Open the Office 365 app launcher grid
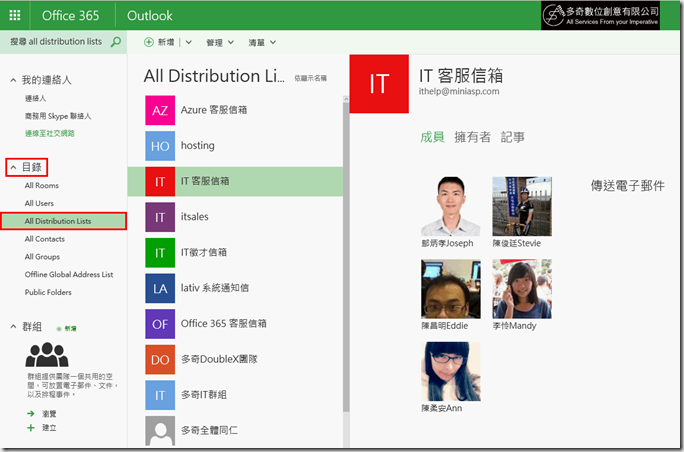The width and height of the screenshot is (684, 452). pos(14,16)
